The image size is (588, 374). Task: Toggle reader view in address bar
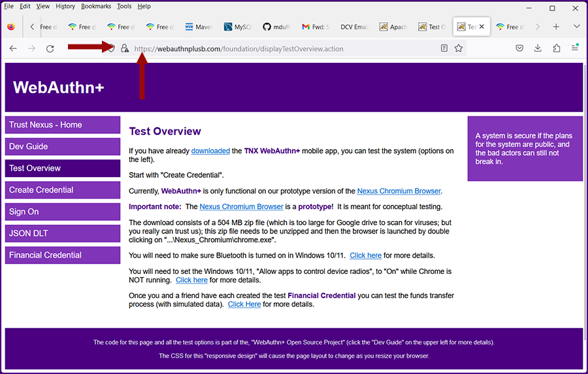click(x=444, y=48)
